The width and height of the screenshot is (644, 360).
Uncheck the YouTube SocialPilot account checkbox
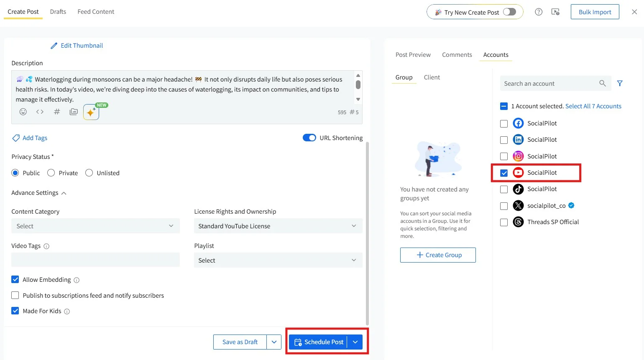click(x=504, y=173)
